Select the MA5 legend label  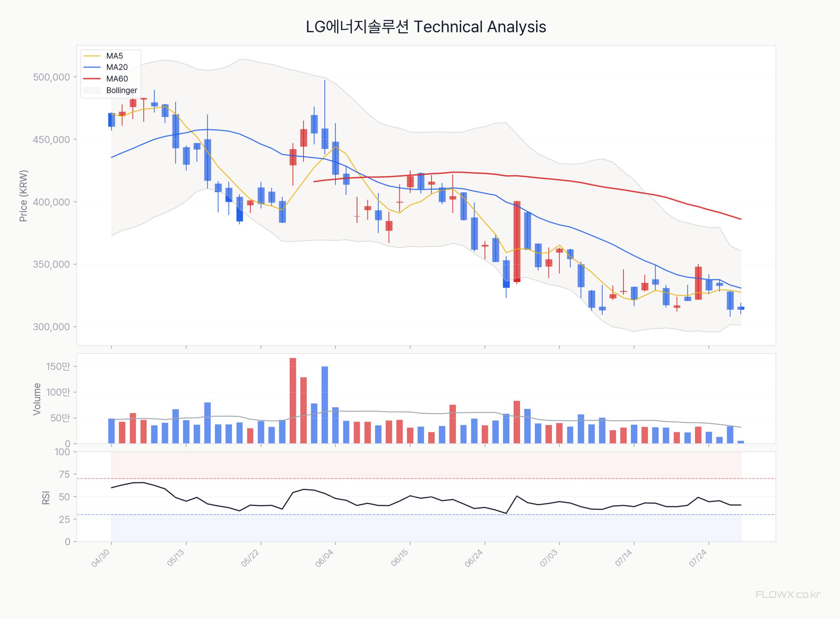click(x=115, y=56)
